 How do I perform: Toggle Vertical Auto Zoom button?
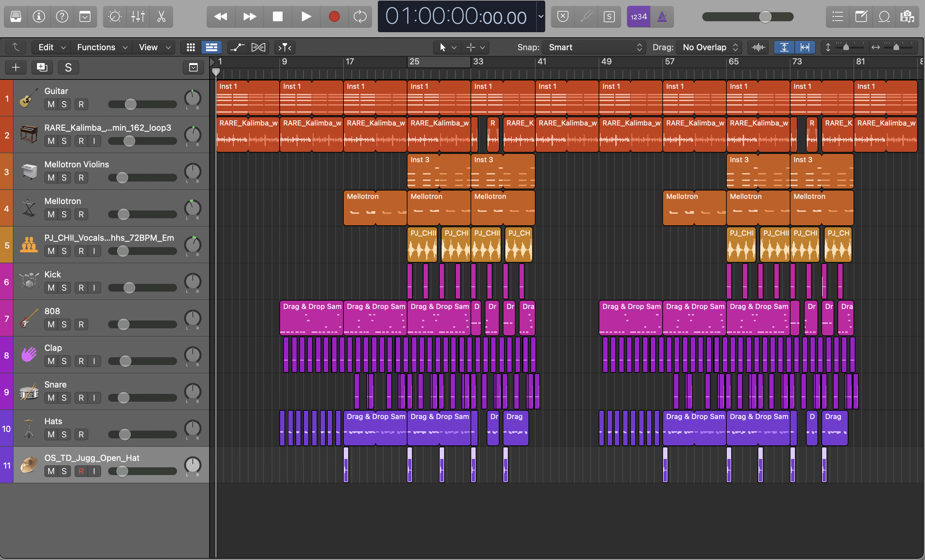[784, 47]
